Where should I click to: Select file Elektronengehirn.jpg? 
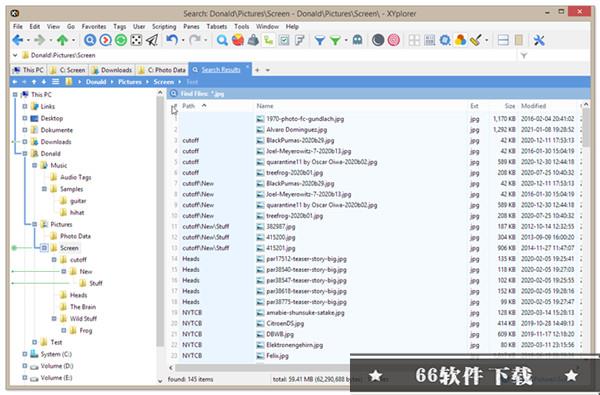295,345
